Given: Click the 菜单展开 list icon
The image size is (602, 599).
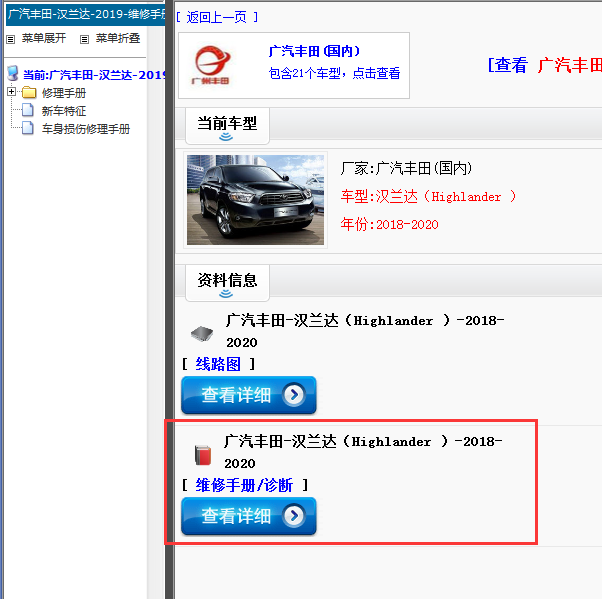Looking at the screenshot, I should click(11, 39).
